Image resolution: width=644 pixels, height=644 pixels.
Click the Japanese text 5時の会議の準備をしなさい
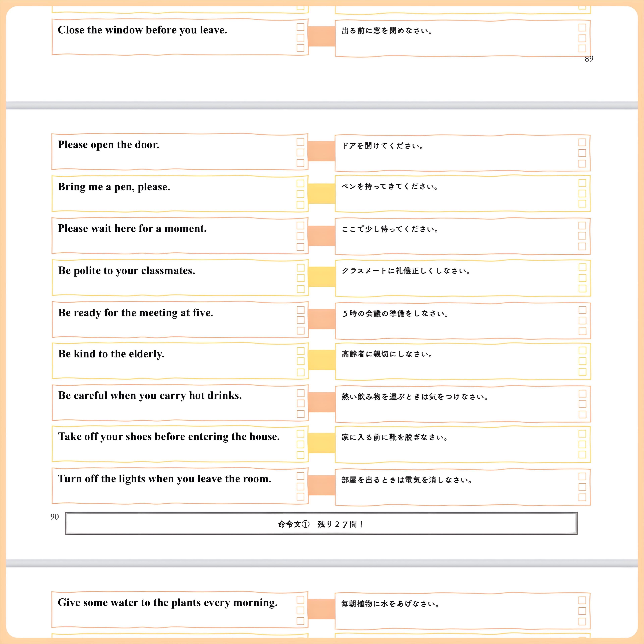395,314
